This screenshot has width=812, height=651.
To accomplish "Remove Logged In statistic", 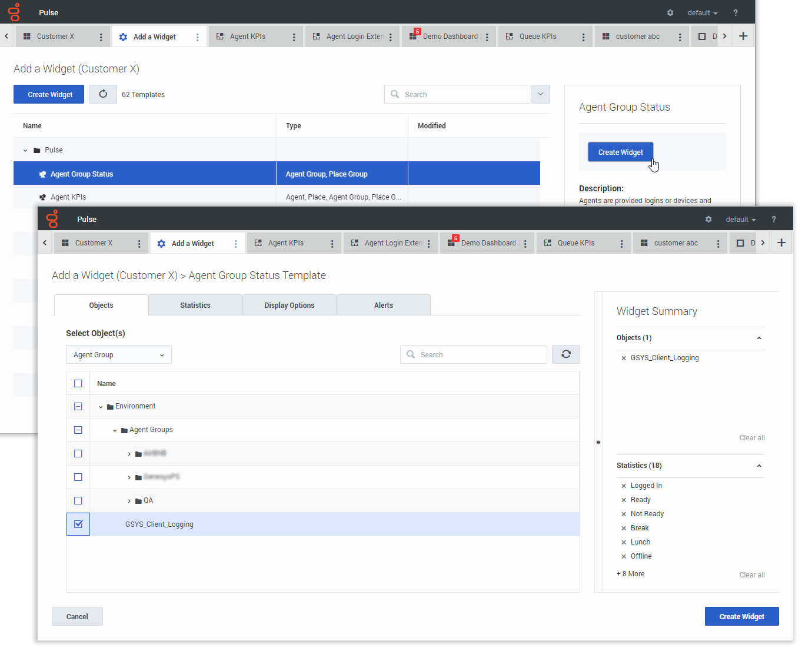I will point(624,486).
